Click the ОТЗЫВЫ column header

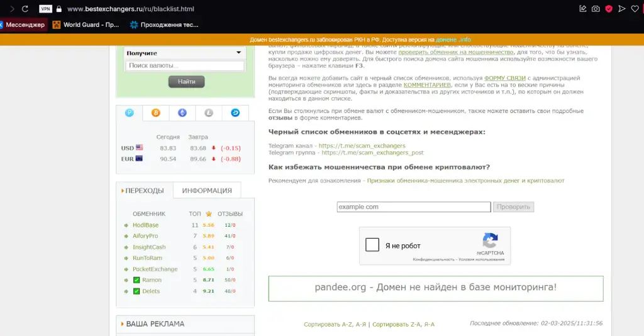(x=230, y=214)
